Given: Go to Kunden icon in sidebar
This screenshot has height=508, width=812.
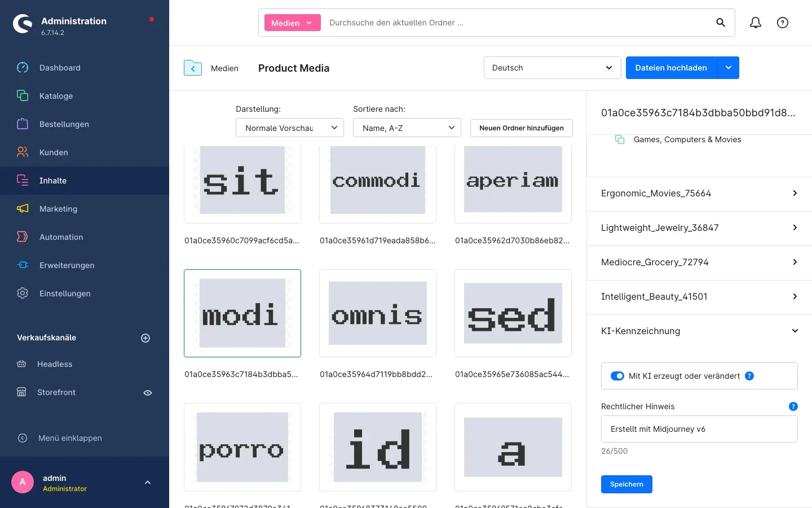Looking at the screenshot, I should coord(23,152).
